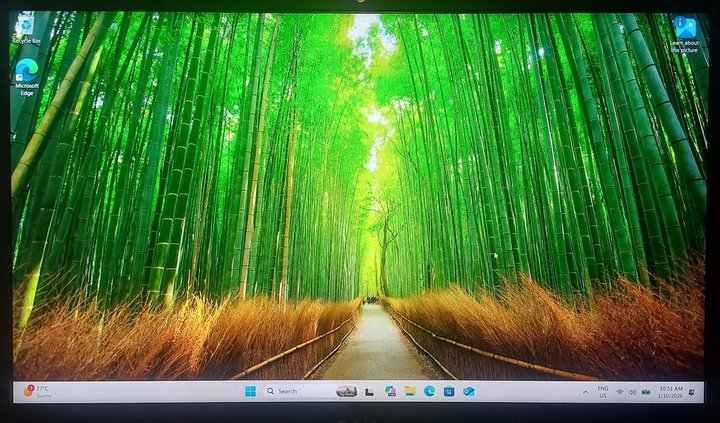Click the volume speaker tray icon
The width and height of the screenshot is (720, 423).
pos(632,392)
